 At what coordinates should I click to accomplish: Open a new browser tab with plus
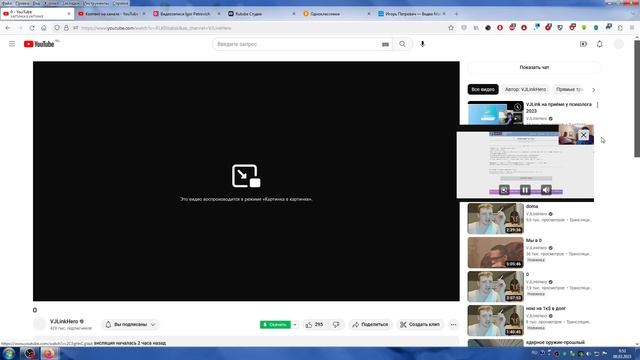(456, 14)
